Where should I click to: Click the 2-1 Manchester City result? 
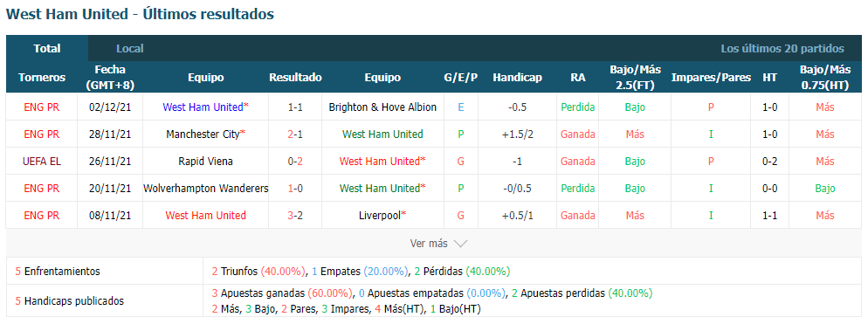pyautogui.click(x=295, y=134)
